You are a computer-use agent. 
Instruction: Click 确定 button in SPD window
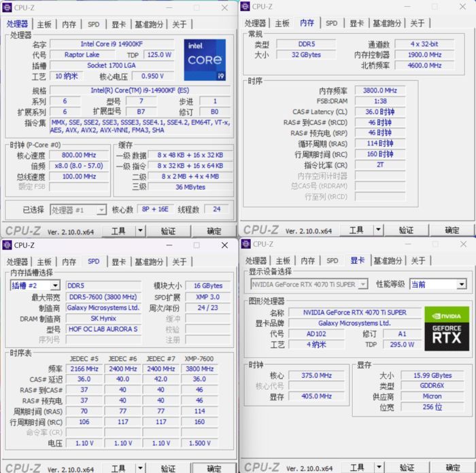coord(214,468)
